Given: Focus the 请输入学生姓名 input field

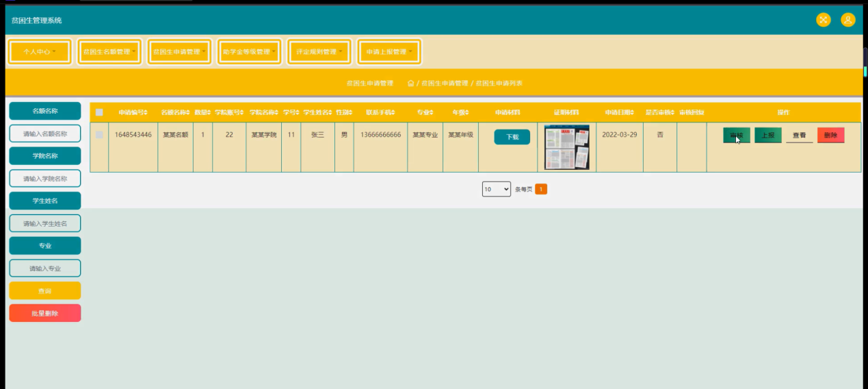Looking at the screenshot, I should (x=45, y=223).
